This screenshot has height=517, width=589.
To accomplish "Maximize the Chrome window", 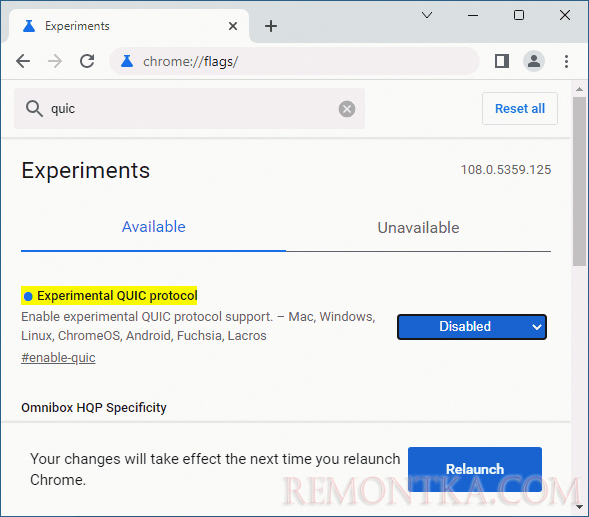I will pos(519,15).
